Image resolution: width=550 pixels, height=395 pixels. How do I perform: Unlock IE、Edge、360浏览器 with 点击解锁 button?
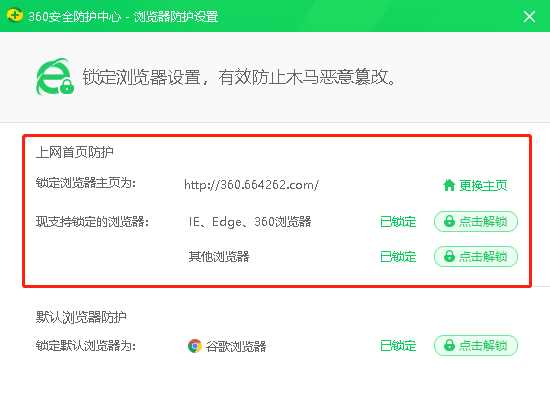[x=476, y=221]
